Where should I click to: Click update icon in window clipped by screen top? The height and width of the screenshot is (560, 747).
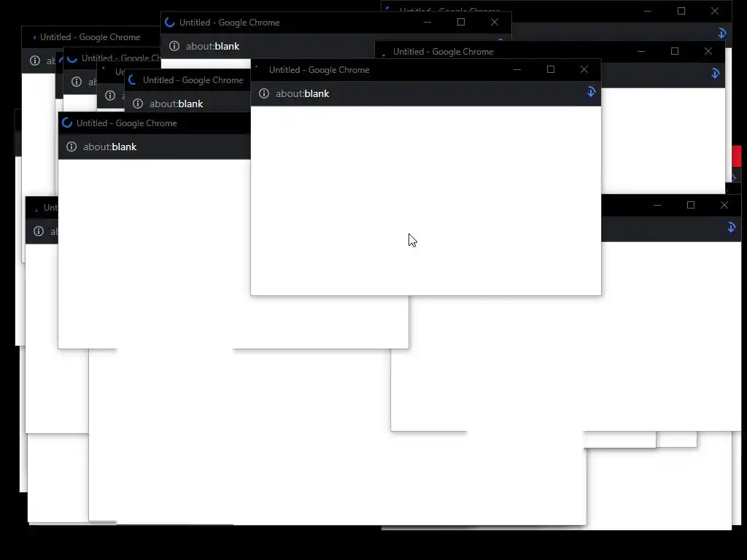(x=721, y=33)
